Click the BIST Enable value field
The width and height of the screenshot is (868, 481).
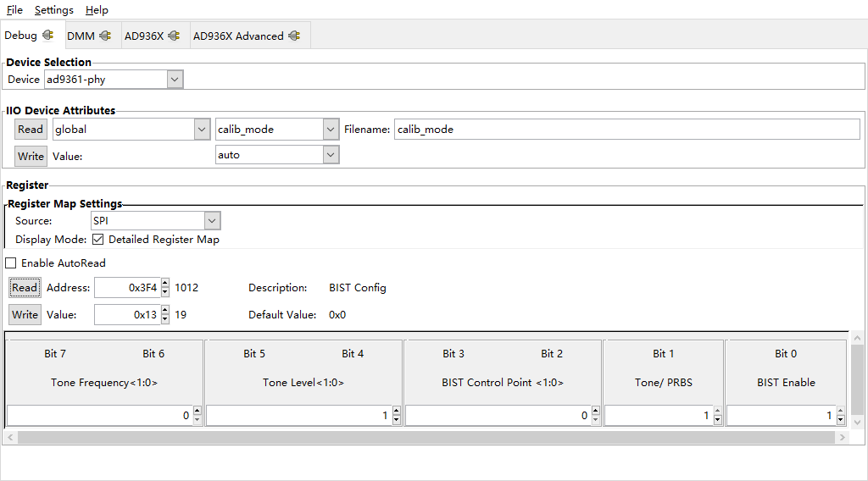781,416
